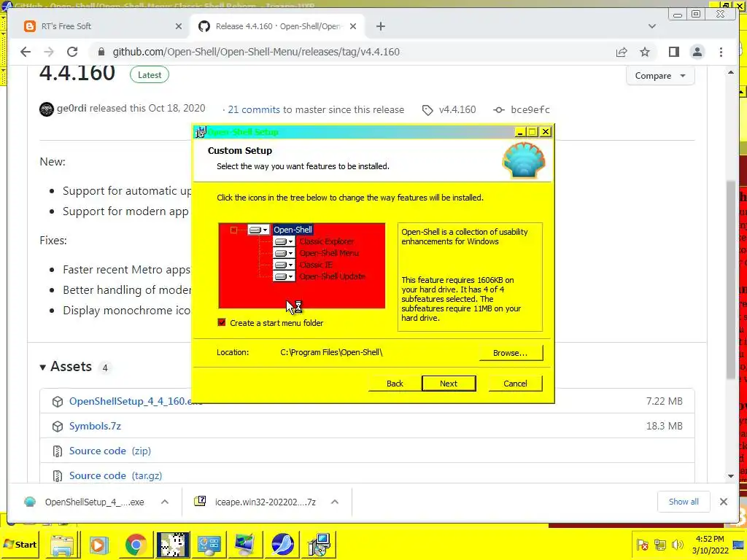
Task: Open the v4.4.160 tag link
Action: 449,109
